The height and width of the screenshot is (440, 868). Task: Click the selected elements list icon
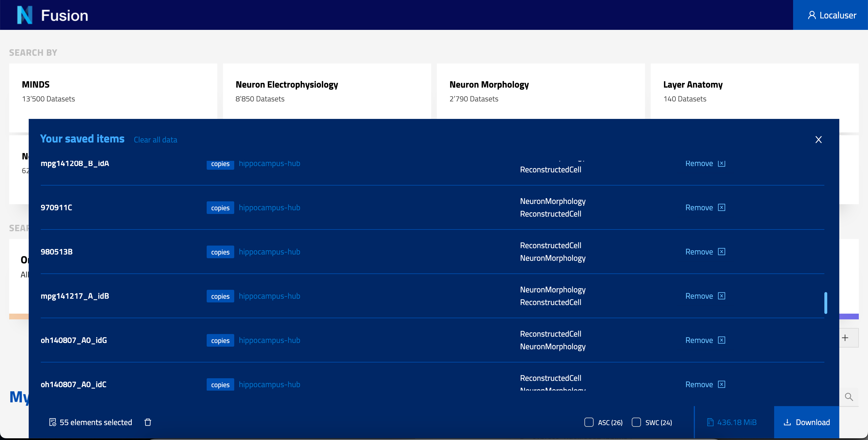[53, 422]
